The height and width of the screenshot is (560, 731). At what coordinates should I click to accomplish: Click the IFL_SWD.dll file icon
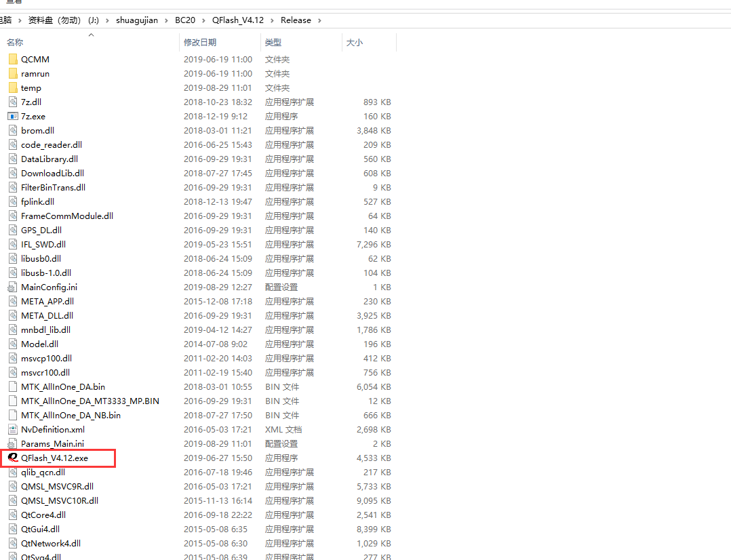(13, 244)
